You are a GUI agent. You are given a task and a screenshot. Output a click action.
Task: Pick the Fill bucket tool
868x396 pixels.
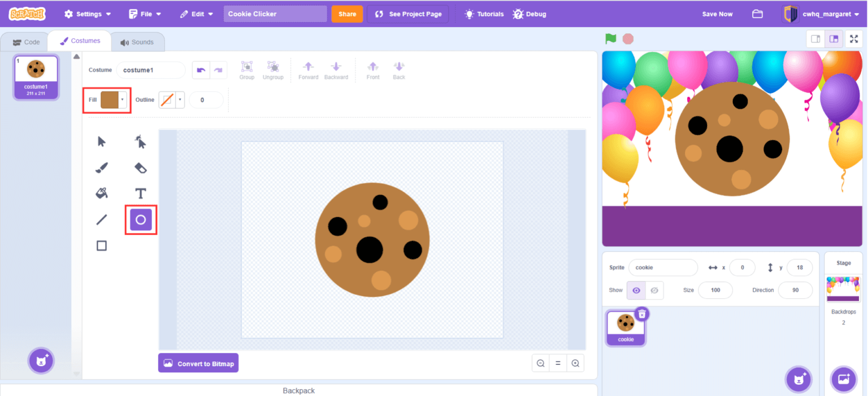[102, 193]
